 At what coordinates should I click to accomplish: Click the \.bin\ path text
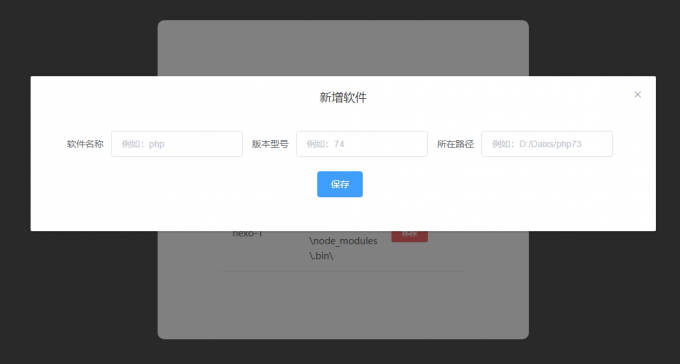[321, 256]
